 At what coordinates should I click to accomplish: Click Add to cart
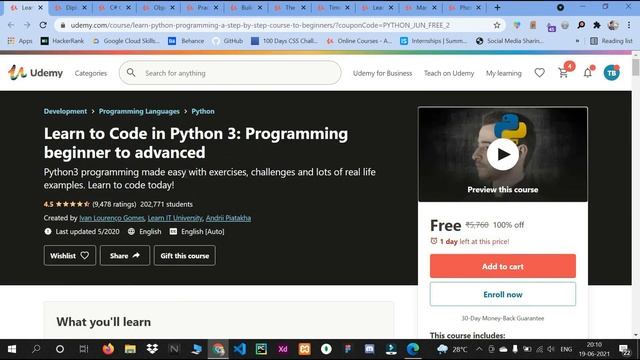click(x=503, y=266)
